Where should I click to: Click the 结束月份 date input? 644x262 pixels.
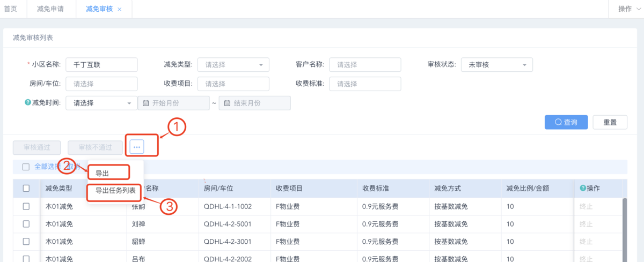(255, 103)
